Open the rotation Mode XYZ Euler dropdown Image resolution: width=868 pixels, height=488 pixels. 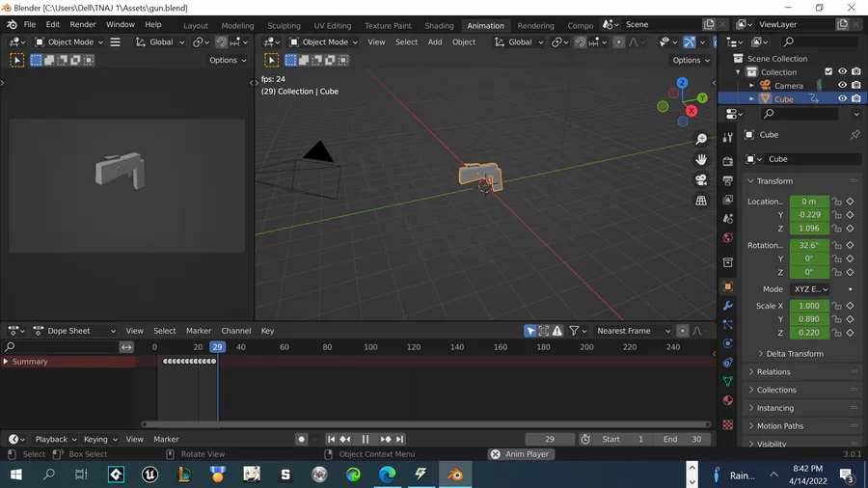[x=810, y=289]
